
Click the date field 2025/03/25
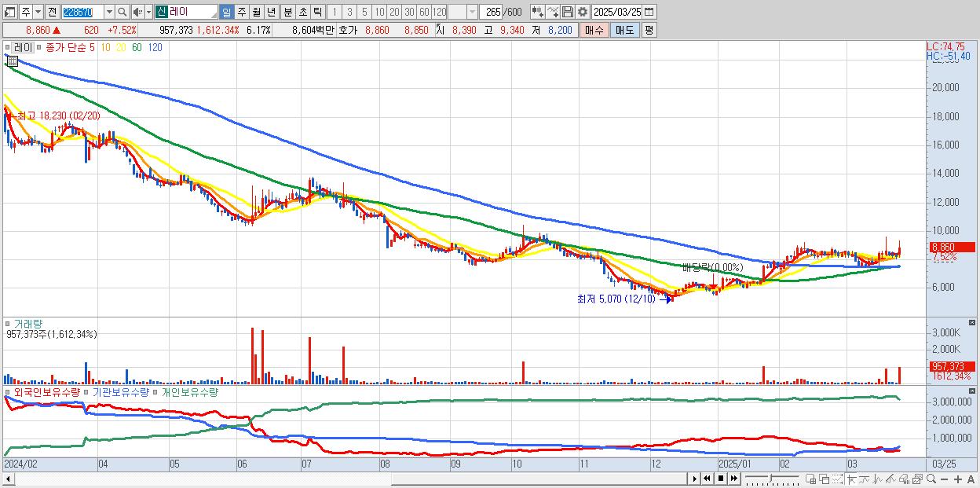pos(617,12)
